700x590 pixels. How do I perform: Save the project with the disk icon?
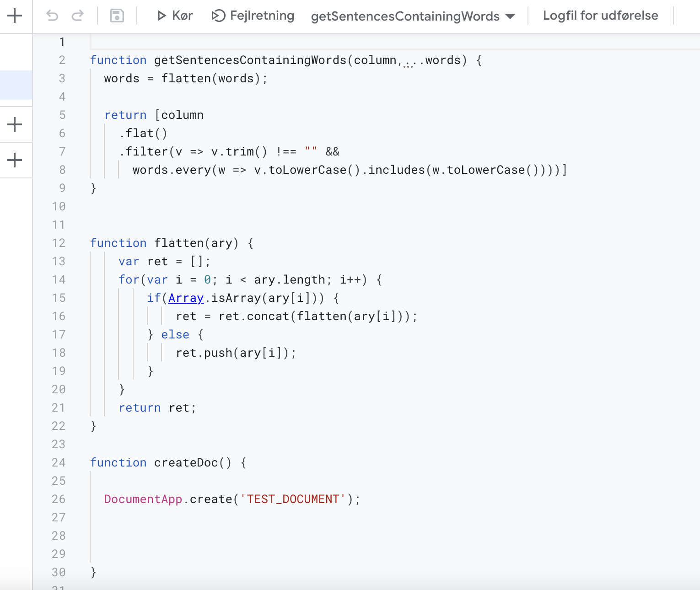click(x=117, y=16)
